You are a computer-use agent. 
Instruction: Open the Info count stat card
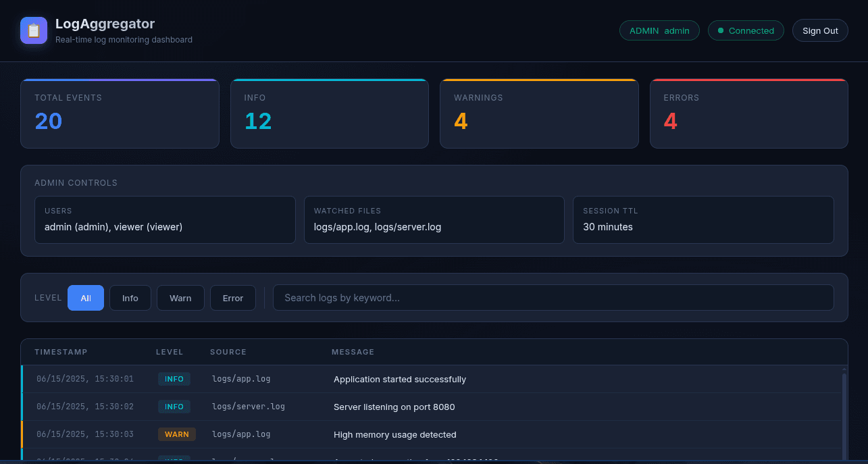pyautogui.click(x=330, y=113)
